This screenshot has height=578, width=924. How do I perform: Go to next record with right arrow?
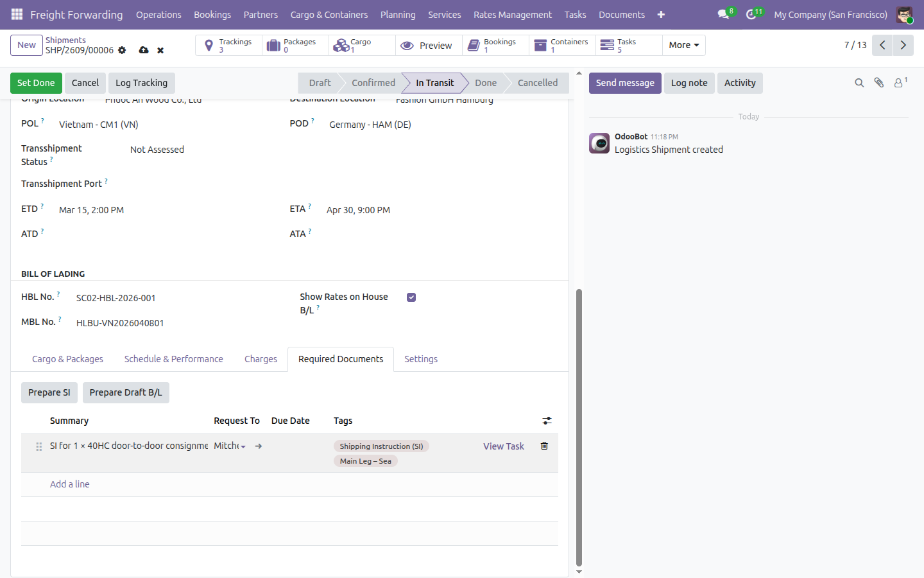[x=903, y=45]
